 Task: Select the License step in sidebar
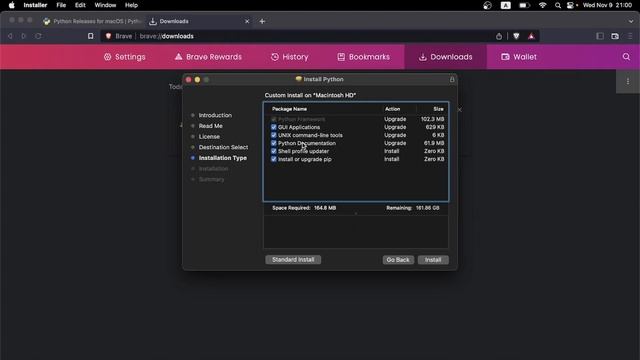point(209,137)
